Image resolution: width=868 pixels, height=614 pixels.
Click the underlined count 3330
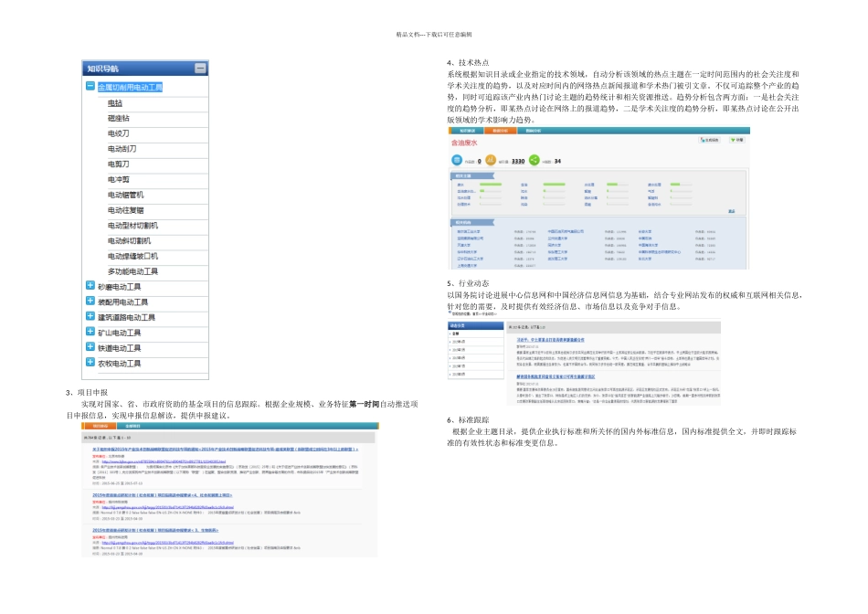tap(518, 161)
